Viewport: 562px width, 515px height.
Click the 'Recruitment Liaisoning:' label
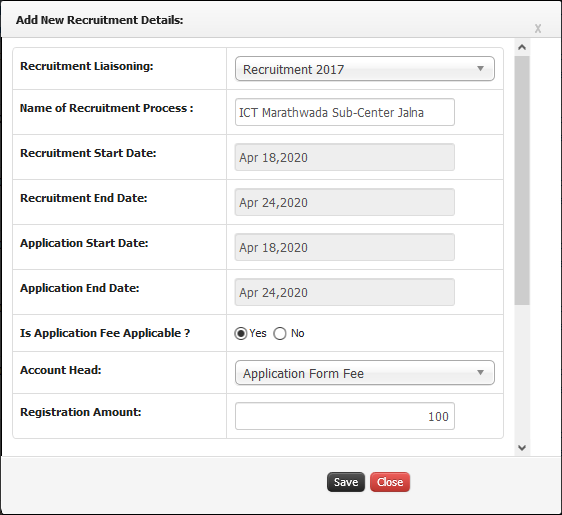click(x=87, y=66)
